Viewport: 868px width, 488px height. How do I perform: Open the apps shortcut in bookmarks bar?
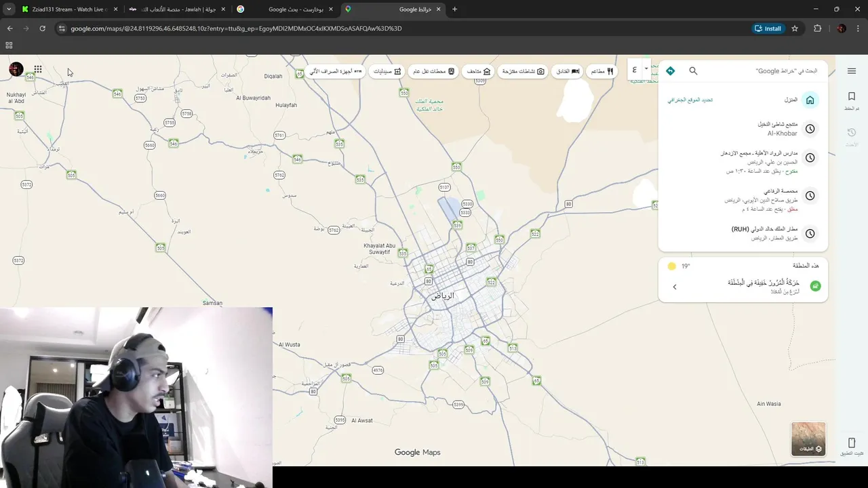click(9, 45)
